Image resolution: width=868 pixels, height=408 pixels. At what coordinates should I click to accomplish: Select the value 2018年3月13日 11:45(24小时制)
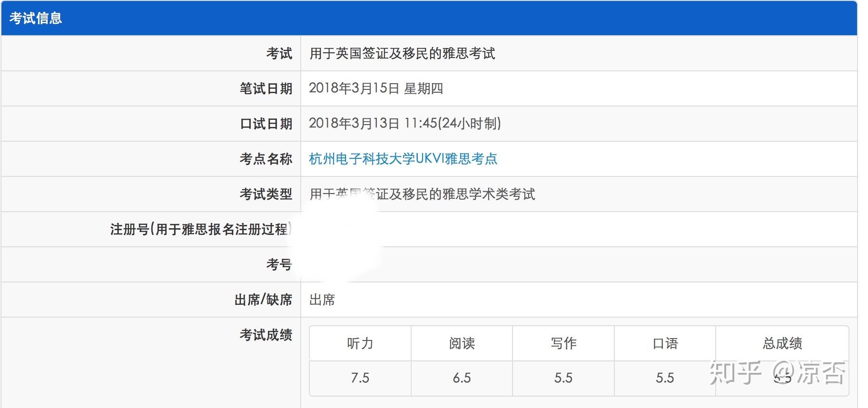click(405, 124)
